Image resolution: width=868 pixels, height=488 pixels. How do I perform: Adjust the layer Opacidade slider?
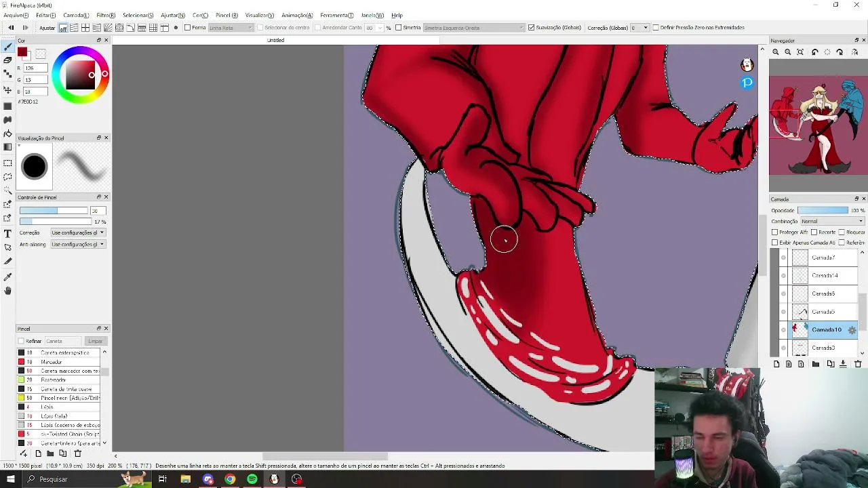tap(823, 210)
